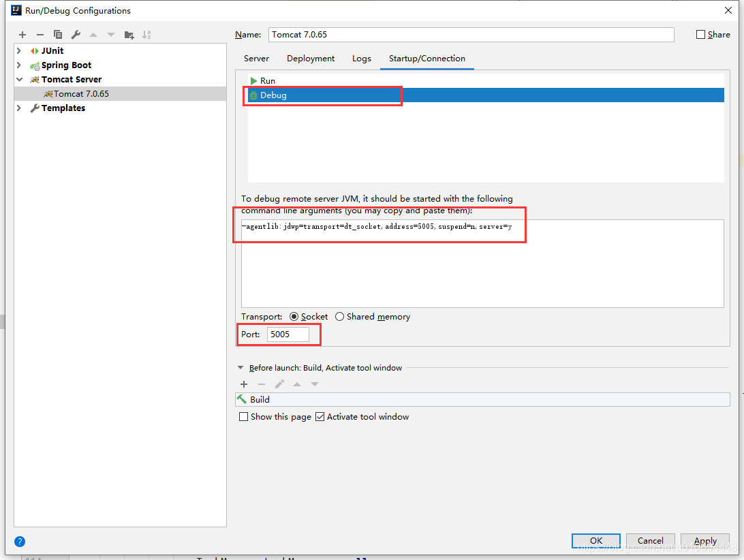The width and height of the screenshot is (744, 560).
Task: Toggle the Share checkbox
Action: pos(700,35)
